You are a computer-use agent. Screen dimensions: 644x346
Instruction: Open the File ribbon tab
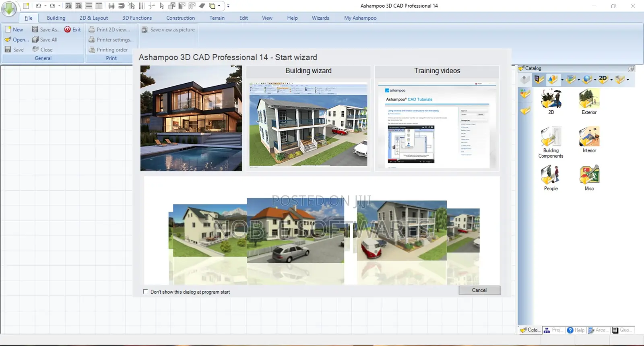pos(29,18)
